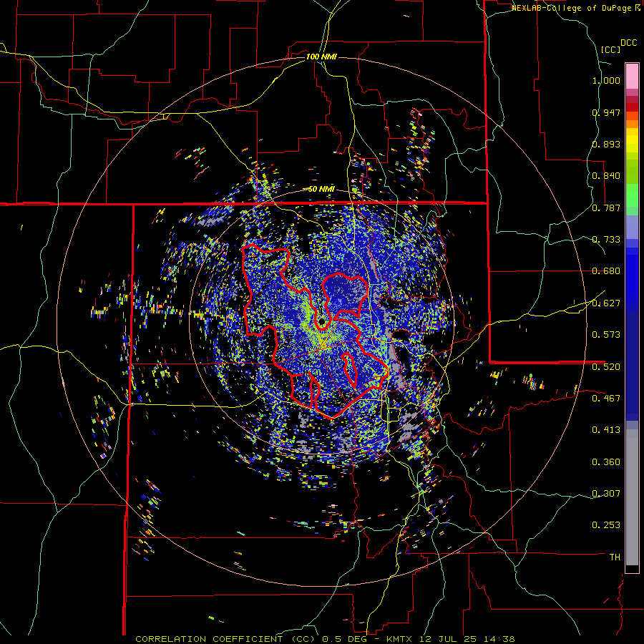Pick the black swatch at color bar bottom
The image size is (644, 644).
pos(632,569)
